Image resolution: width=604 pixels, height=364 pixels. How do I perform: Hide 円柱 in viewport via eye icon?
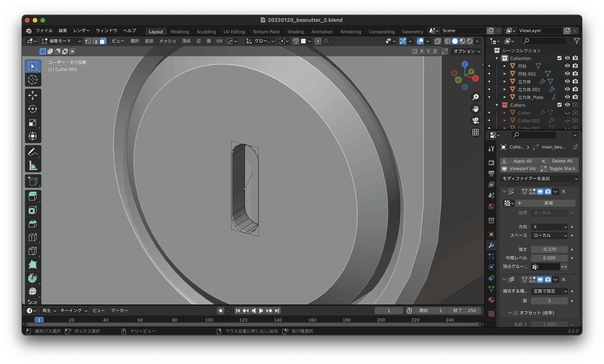coord(567,66)
